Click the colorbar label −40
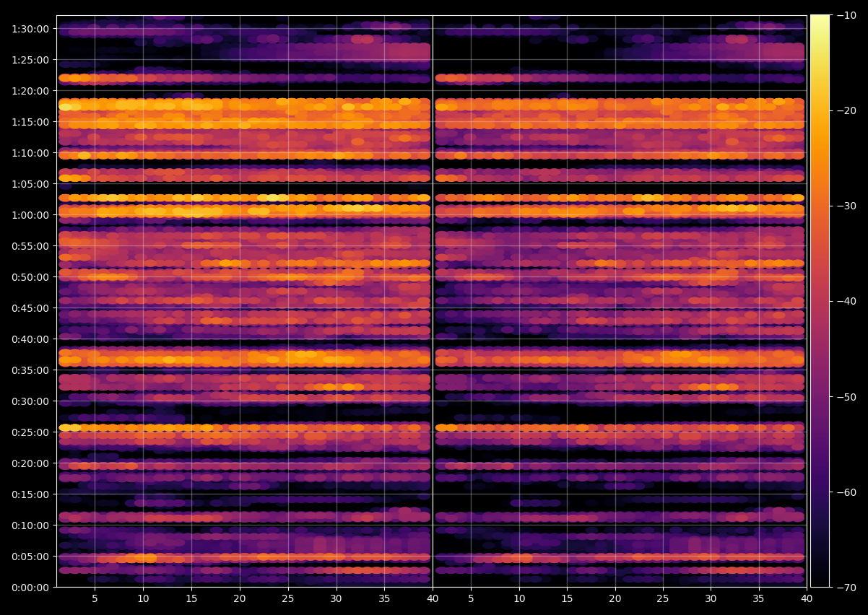Viewport: 868px width, 615px height. [x=846, y=301]
